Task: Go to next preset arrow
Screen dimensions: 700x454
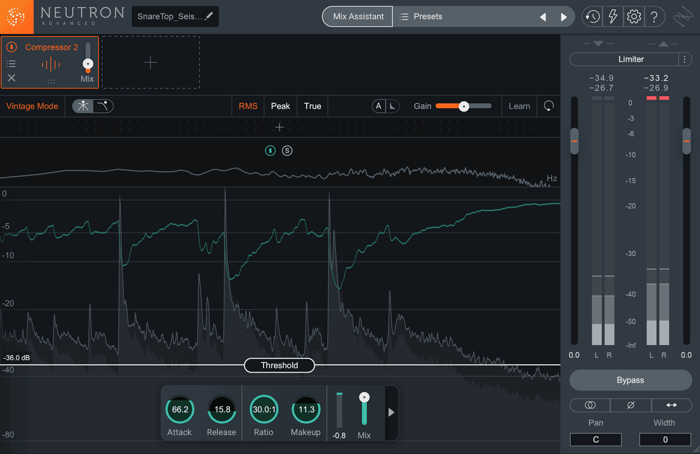Action: (x=564, y=17)
